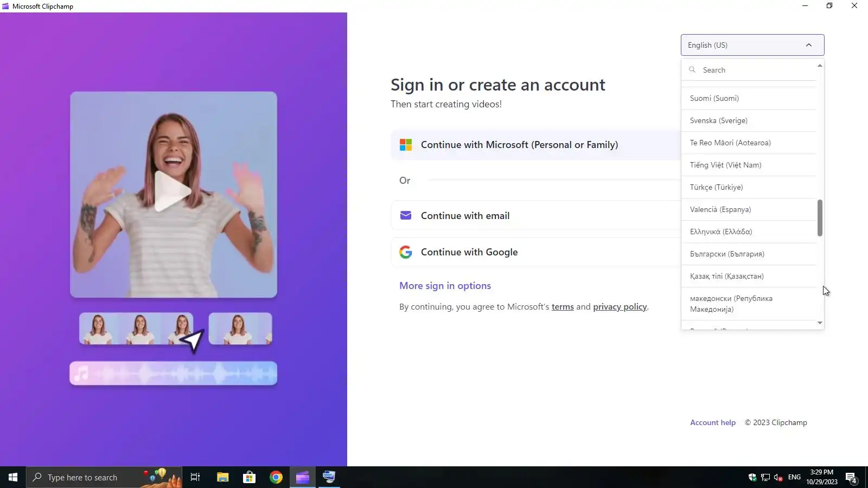Image resolution: width=868 pixels, height=488 pixels.
Task: Open the app right of Clipchamp on taskbar
Action: click(329, 477)
